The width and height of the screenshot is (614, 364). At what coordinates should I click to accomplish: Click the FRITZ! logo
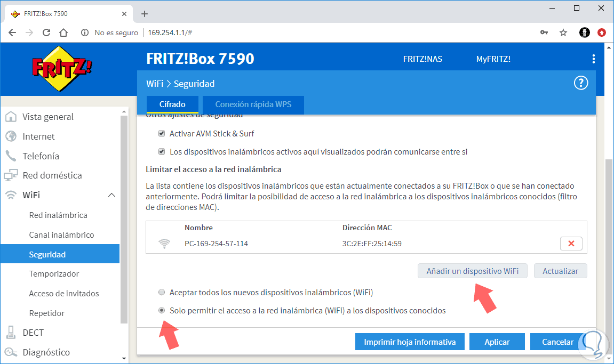click(62, 69)
